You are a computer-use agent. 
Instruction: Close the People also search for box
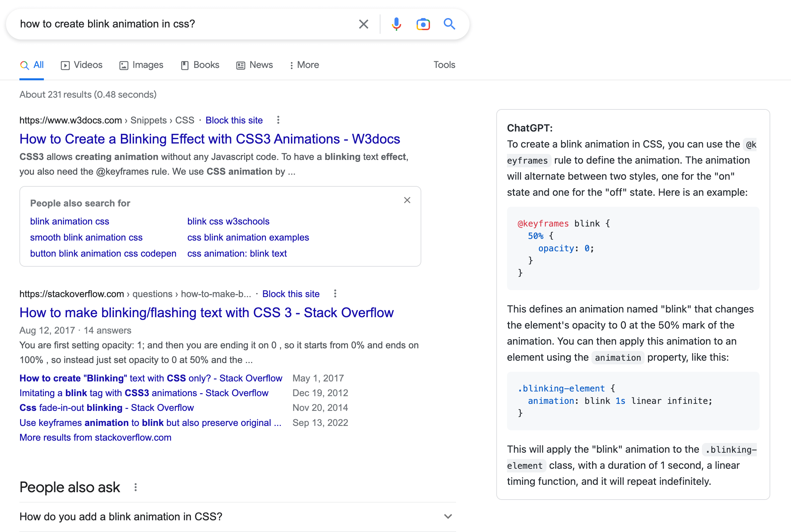click(407, 200)
